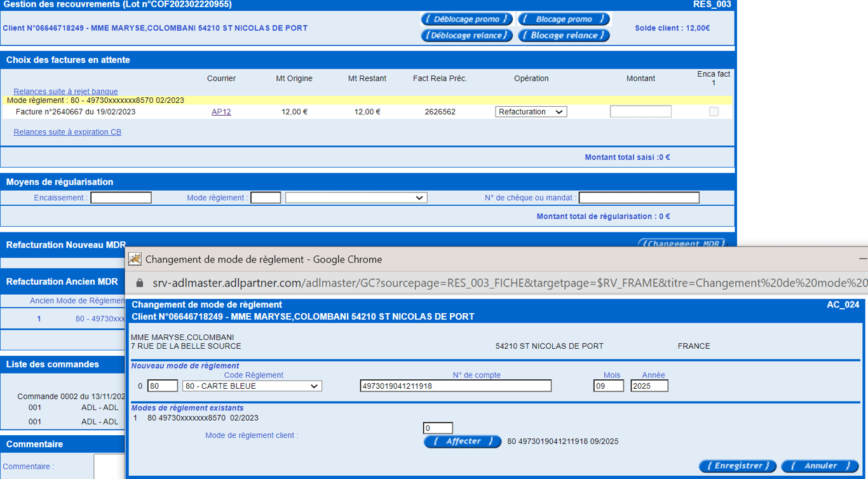Open the Relances suite à expiration CB link
The width and height of the screenshot is (868, 479).
pos(67,132)
